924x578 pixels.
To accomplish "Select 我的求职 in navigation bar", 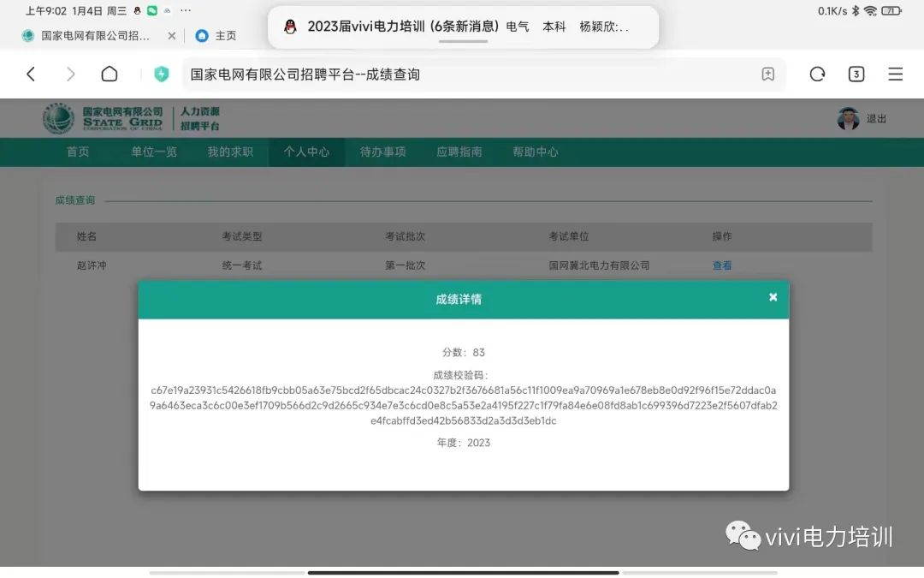I will [230, 152].
